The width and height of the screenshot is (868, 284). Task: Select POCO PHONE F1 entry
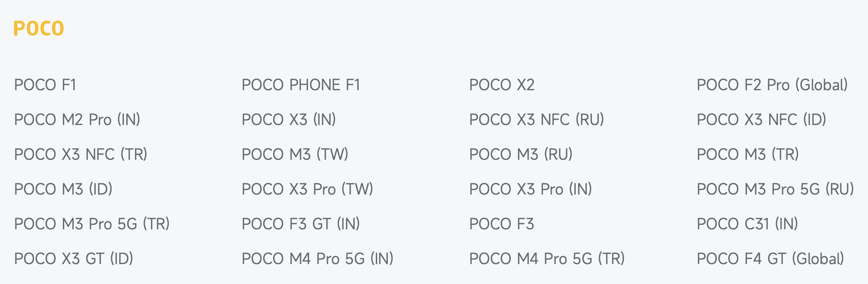click(x=301, y=85)
